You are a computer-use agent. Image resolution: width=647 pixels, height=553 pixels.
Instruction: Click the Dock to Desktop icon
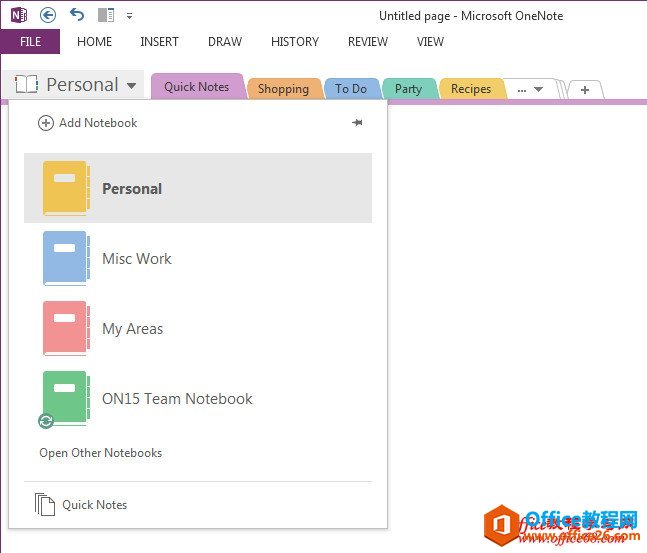106,16
